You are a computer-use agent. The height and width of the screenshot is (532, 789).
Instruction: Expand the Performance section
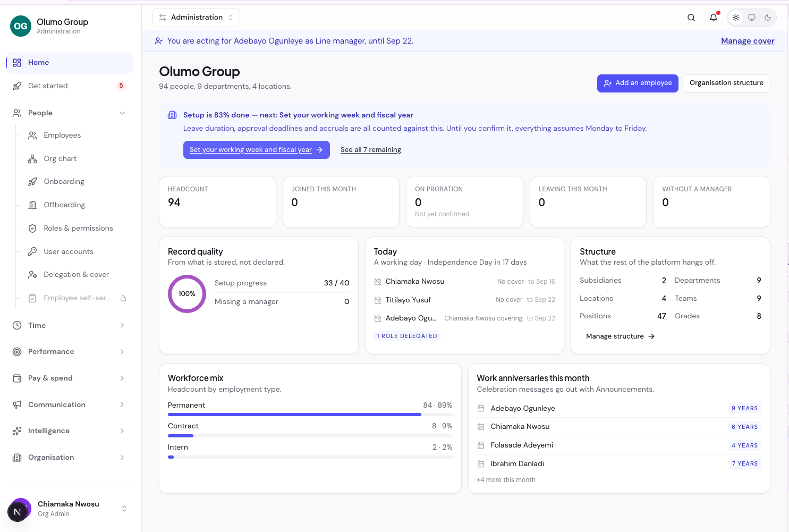pyautogui.click(x=69, y=352)
